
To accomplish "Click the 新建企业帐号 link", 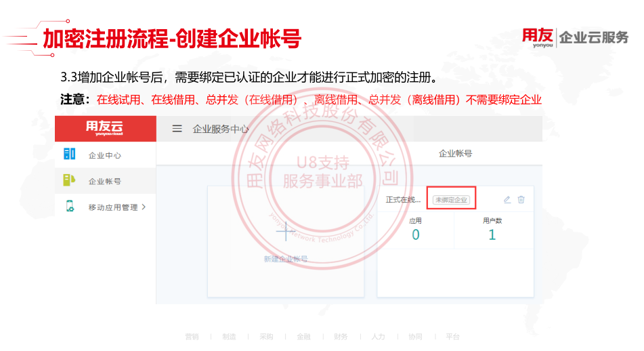I will coord(286,259).
